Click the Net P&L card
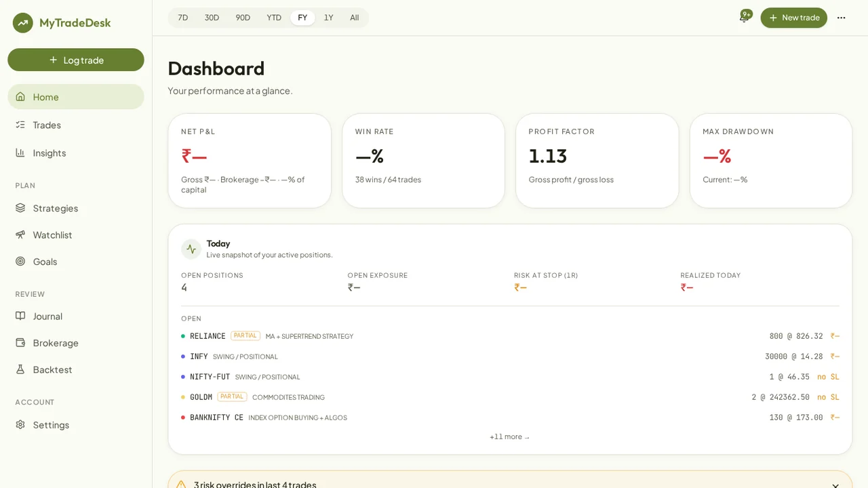 [250, 161]
